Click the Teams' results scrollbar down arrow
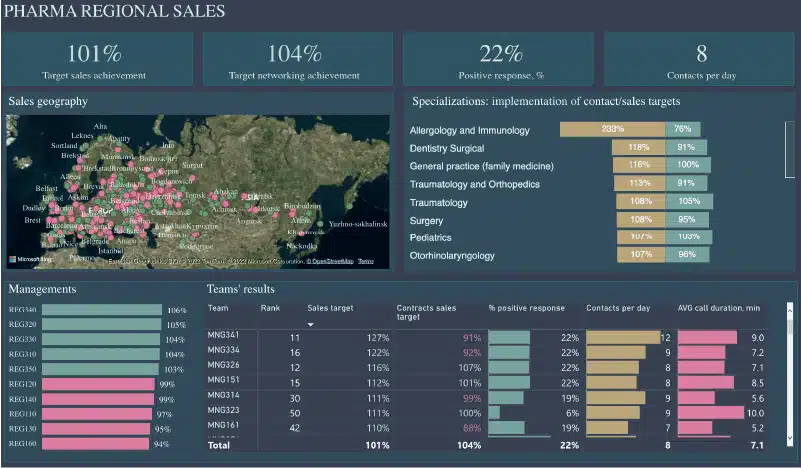 790,438
